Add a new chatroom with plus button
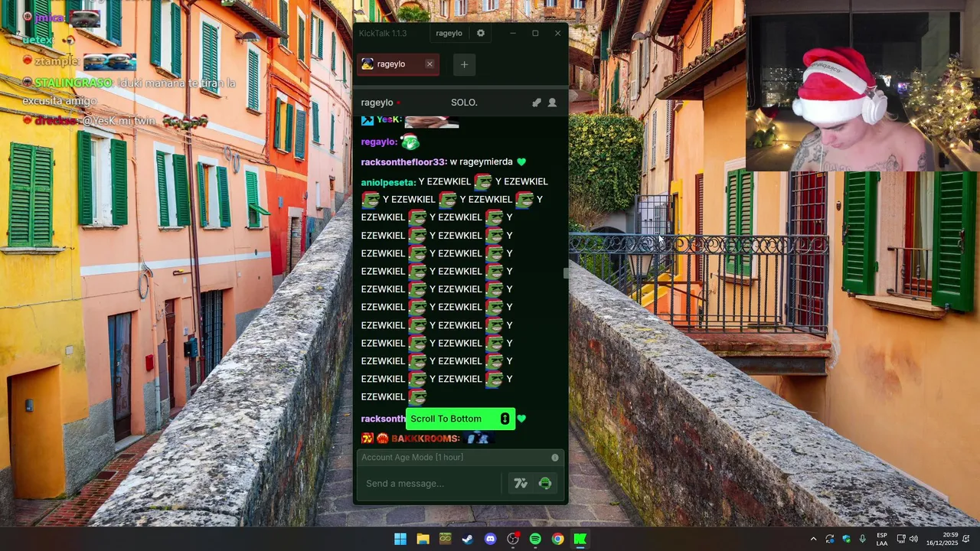This screenshot has height=551, width=980. point(464,64)
